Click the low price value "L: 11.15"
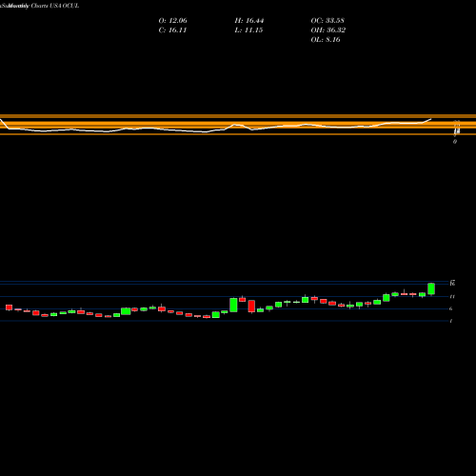This screenshot has width=476, height=476. tap(248, 30)
